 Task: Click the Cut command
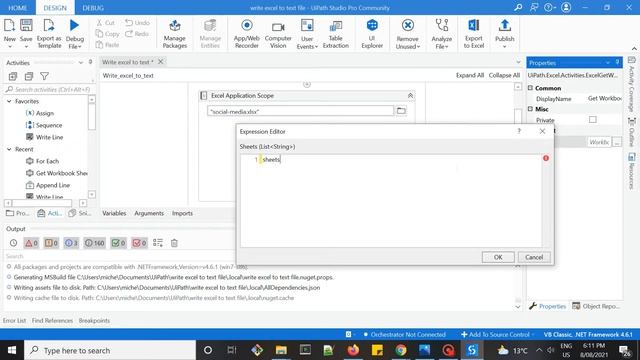click(x=105, y=23)
